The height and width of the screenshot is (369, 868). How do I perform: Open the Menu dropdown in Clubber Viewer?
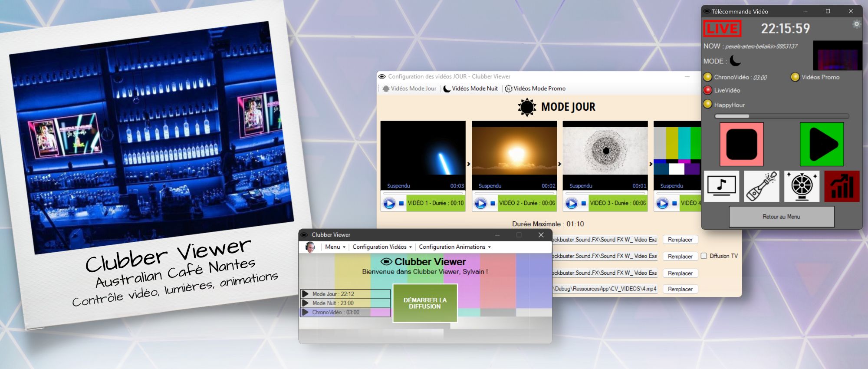tap(335, 247)
